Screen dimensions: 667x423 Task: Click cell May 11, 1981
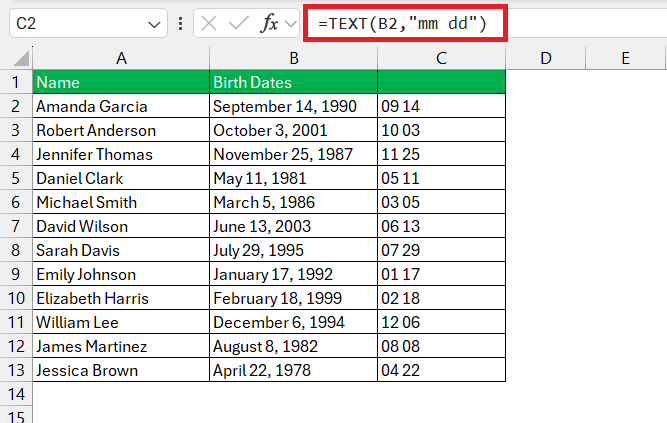(294, 178)
